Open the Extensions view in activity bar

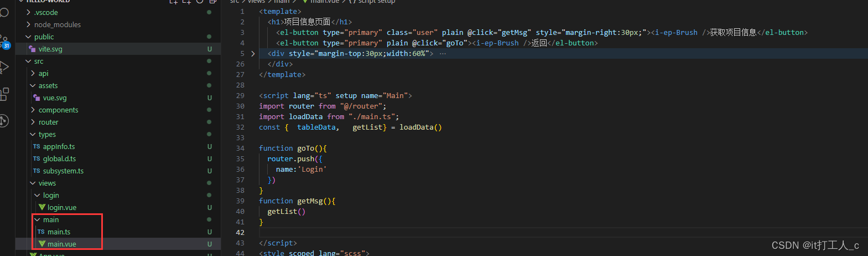pyautogui.click(x=4, y=94)
